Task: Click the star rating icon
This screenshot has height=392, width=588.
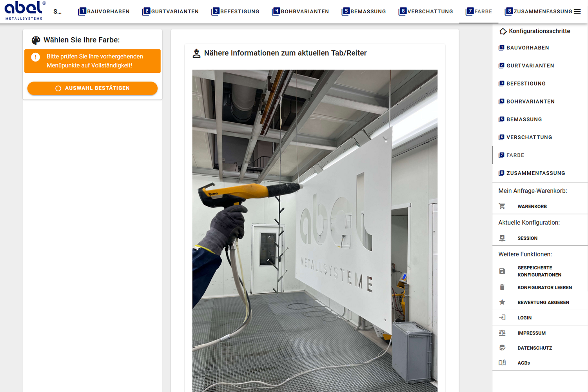Action: point(502,302)
